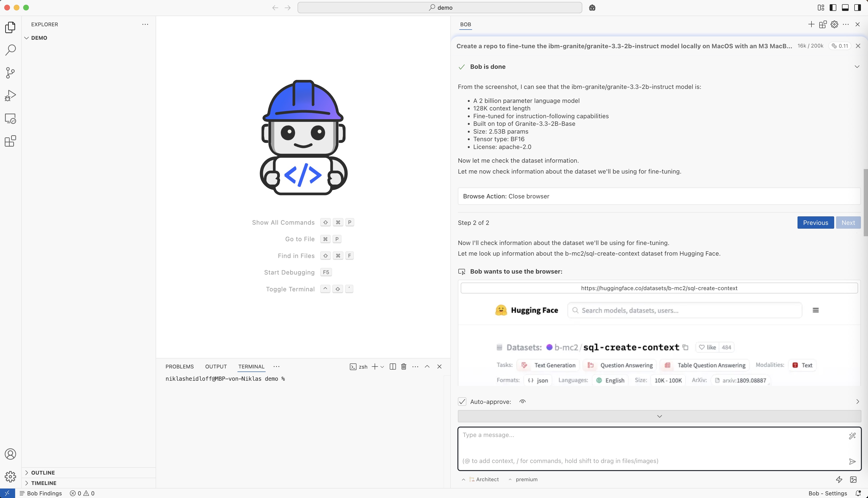Open the Run and Debug view
Screen dimensions: 868x498
pyautogui.click(x=10, y=96)
